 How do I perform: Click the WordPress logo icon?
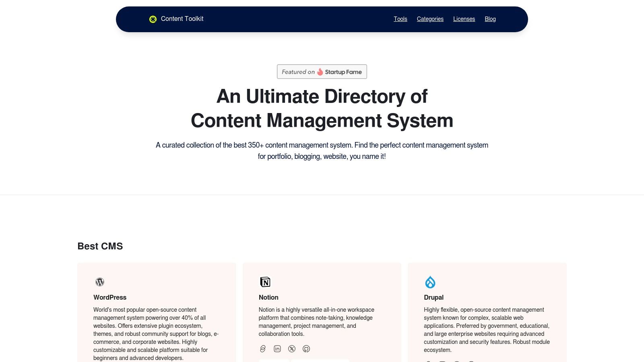pyautogui.click(x=100, y=282)
